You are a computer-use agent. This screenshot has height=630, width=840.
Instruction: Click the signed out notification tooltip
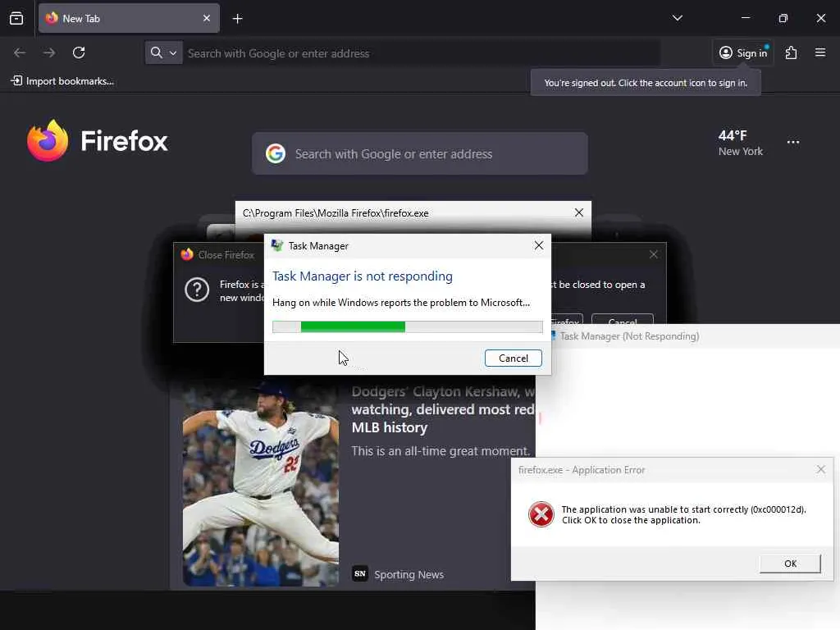[646, 83]
